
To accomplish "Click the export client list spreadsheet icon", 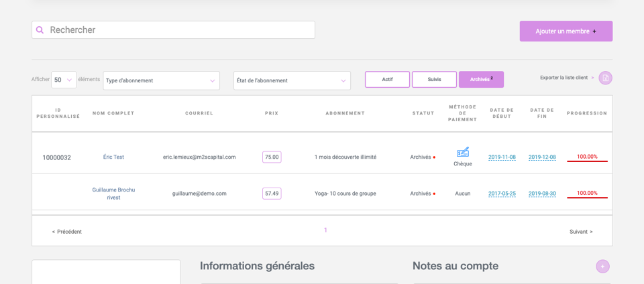I will click(605, 78).
